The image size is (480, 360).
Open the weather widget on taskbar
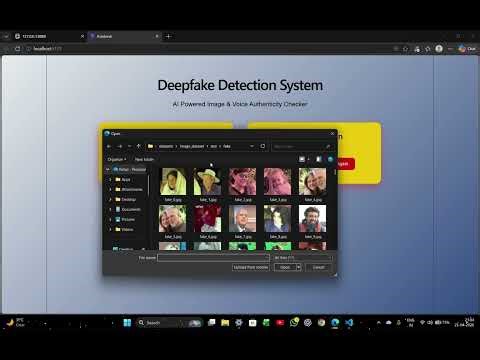click(x=15, y=322)
